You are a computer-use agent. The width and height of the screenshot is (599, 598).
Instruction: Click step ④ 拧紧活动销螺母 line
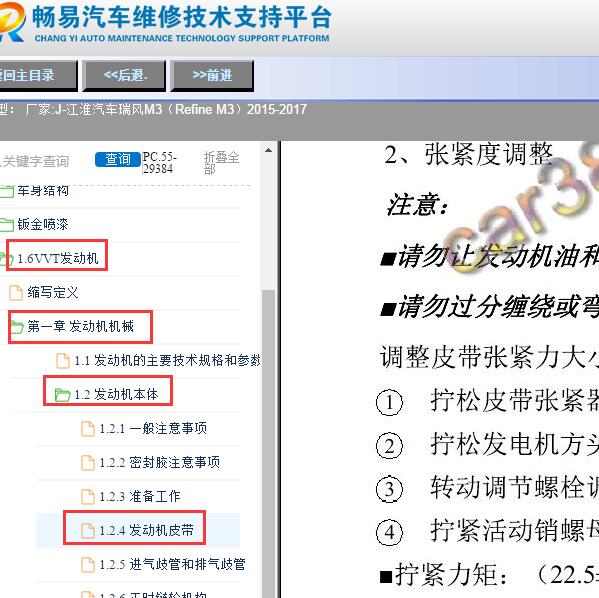[x=487, y=532]
